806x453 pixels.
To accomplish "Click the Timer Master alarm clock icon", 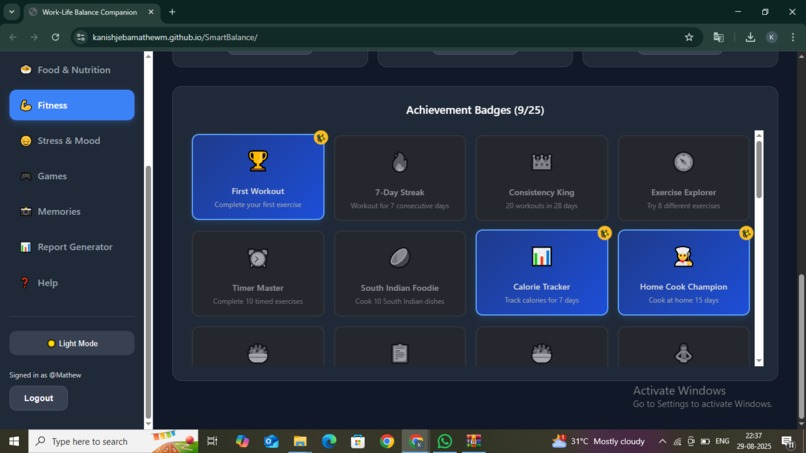I will 258,258.
